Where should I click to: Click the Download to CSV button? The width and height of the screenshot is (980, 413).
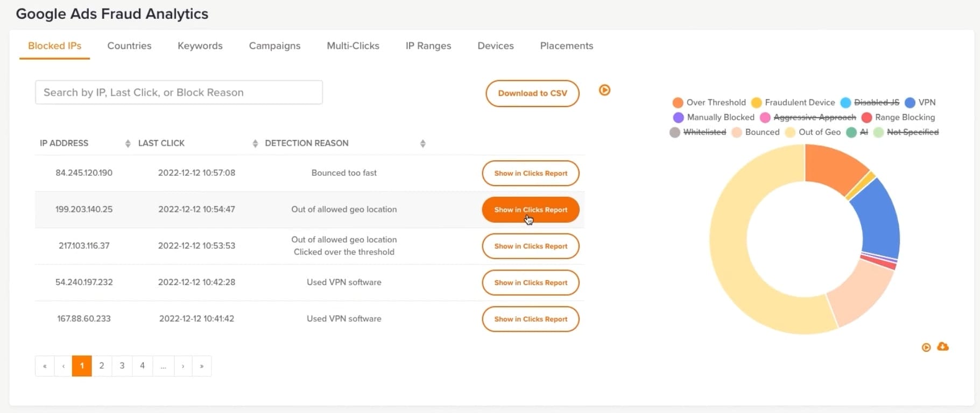(x=532, y=94)
